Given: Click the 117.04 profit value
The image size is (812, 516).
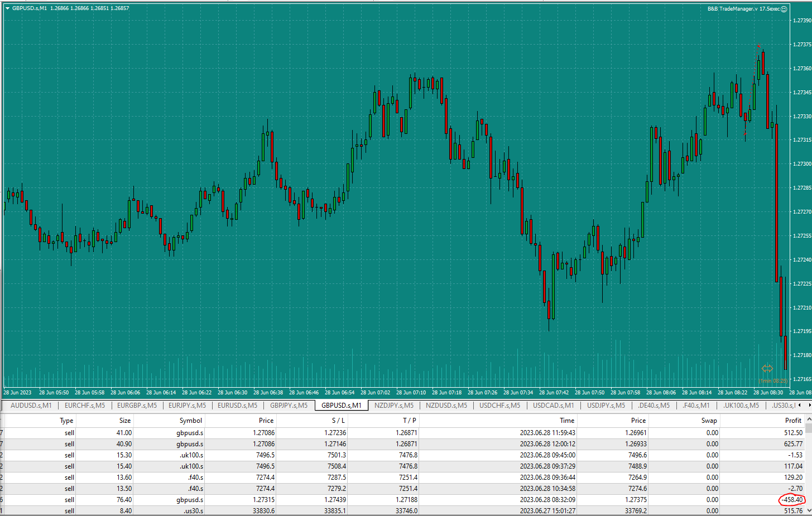Looking at the screenshot, I should [x=793, y=466].
